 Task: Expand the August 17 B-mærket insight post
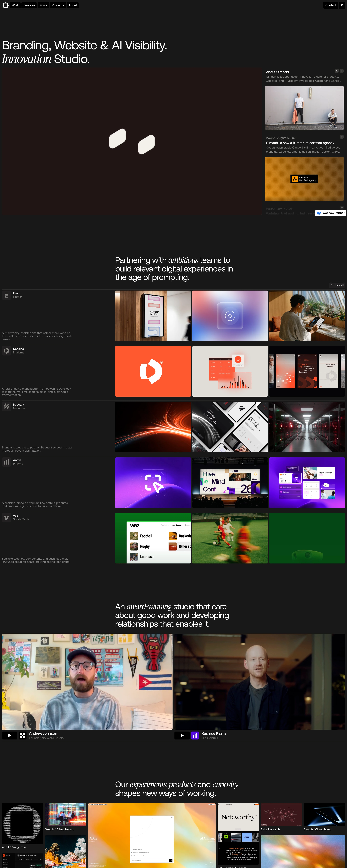tap(342, 137)
